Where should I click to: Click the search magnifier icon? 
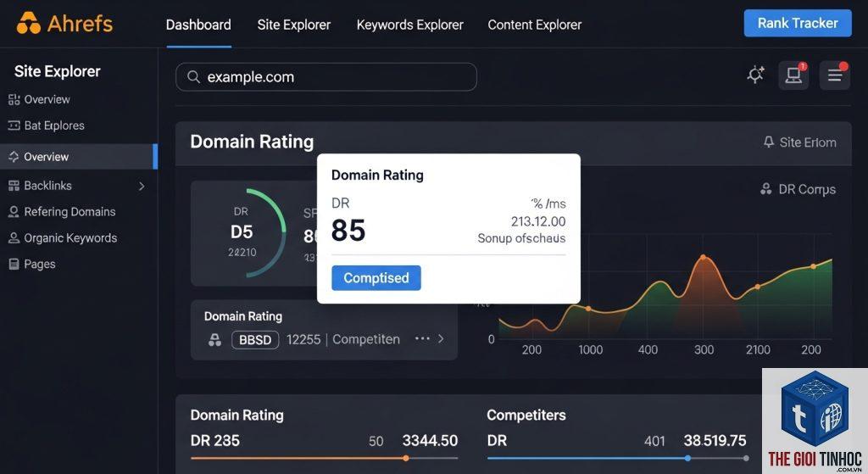(193, 77)
